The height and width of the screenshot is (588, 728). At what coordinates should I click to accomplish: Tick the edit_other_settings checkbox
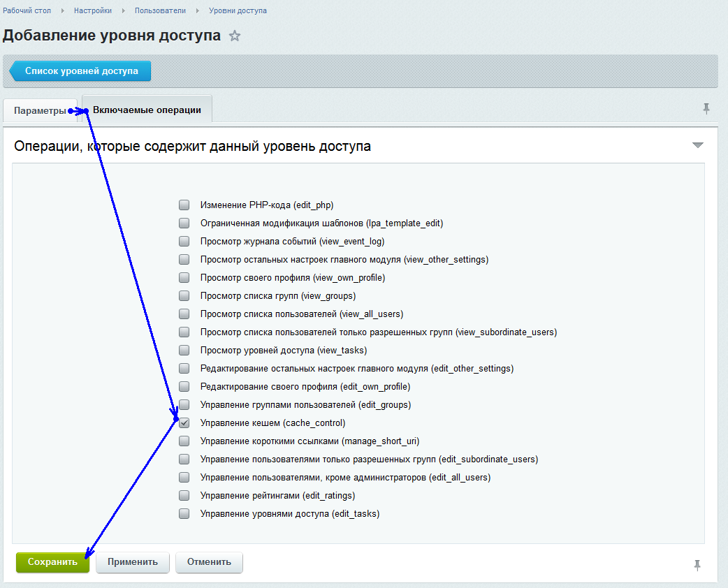click(184, 369)
